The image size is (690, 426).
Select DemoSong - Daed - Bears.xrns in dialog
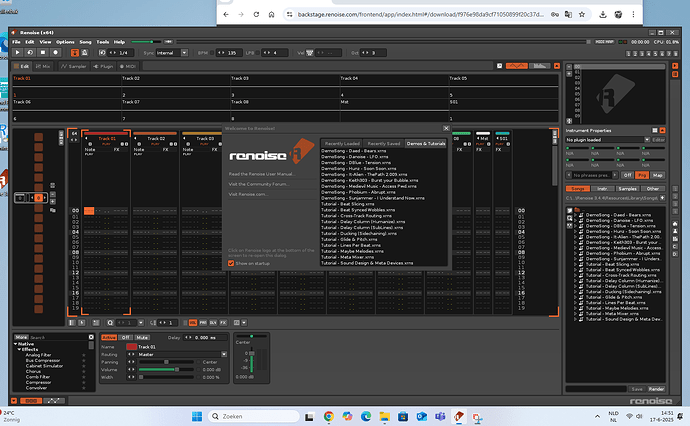354,151
